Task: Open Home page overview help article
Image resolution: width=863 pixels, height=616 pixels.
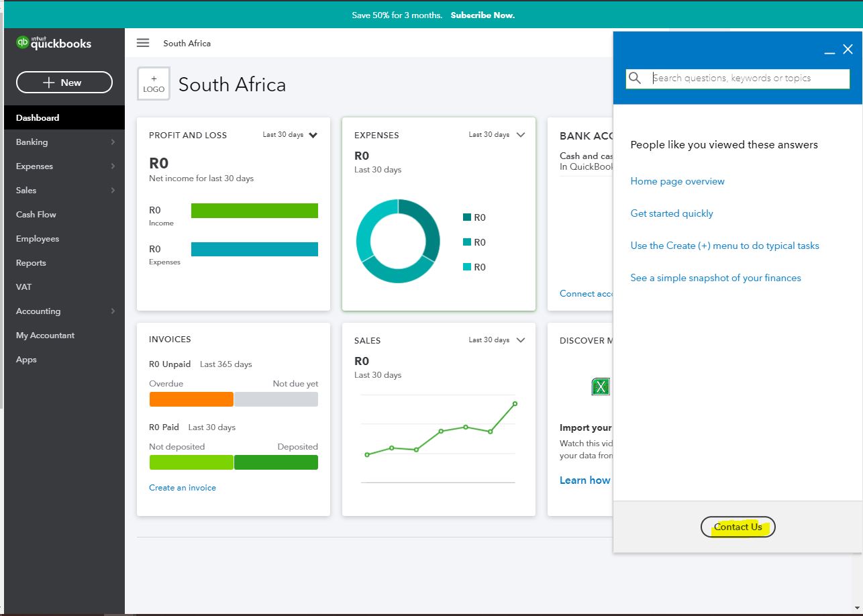Action: [678, 181]
